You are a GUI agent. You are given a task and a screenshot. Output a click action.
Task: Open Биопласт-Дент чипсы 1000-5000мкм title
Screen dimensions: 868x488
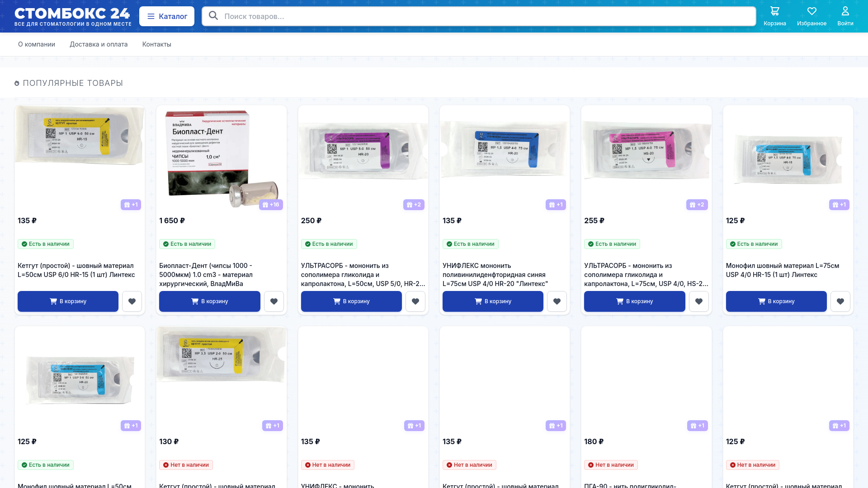tap(206, 275)
